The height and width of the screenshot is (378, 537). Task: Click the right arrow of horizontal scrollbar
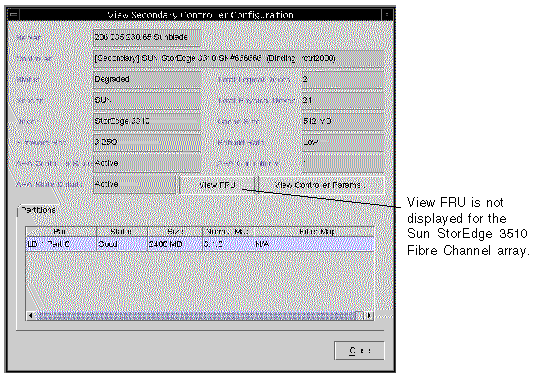[x=369, y=315]
